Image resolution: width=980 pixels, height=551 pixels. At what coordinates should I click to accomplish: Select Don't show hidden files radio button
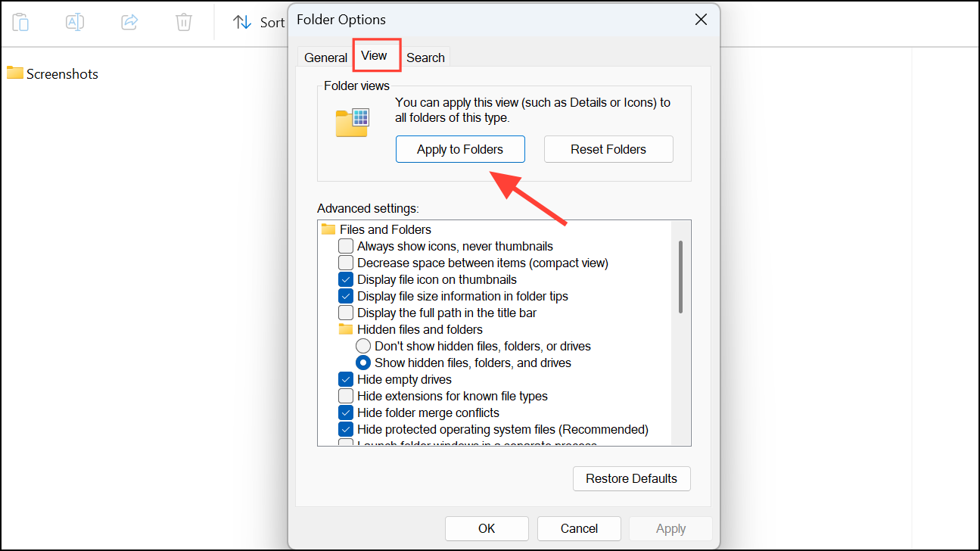pos(363,346)
